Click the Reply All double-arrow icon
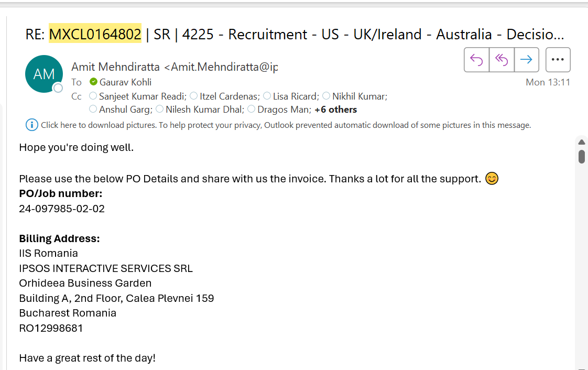This screenshot has width=588, height=370. tap(502, 60)
